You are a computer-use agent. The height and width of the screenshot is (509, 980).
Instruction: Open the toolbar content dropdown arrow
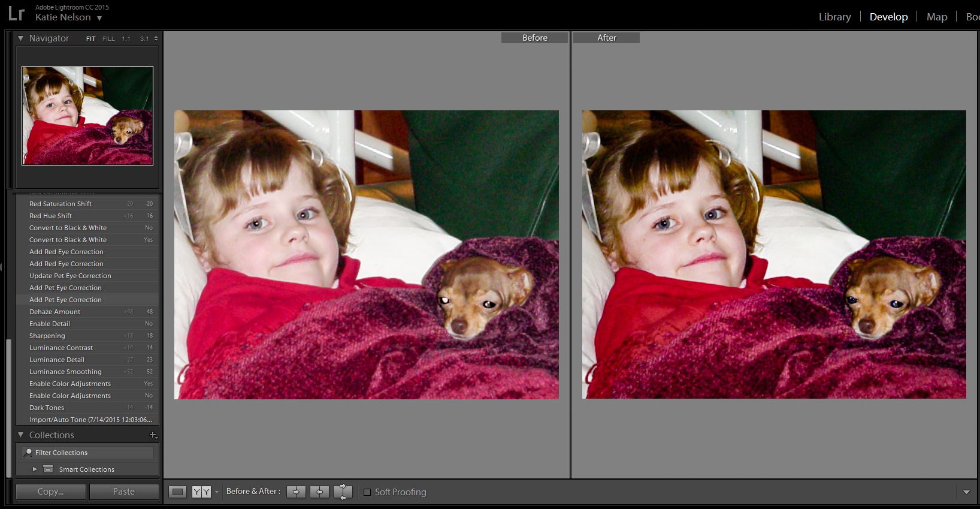[966, 492]
